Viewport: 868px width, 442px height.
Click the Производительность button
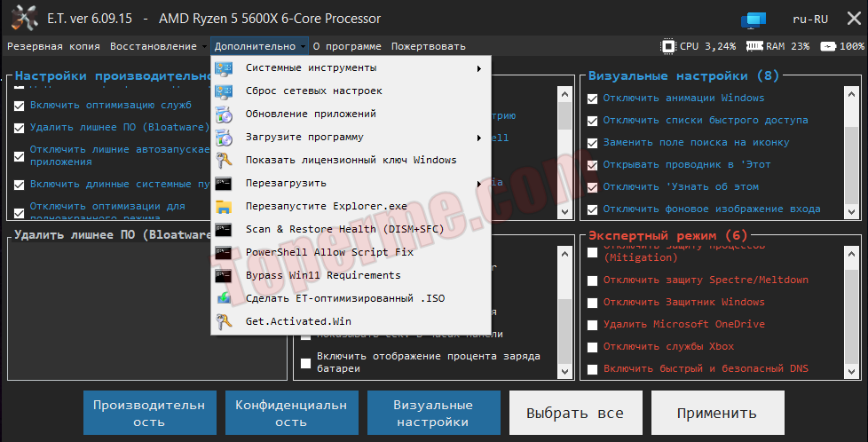(x=149, y=413)
